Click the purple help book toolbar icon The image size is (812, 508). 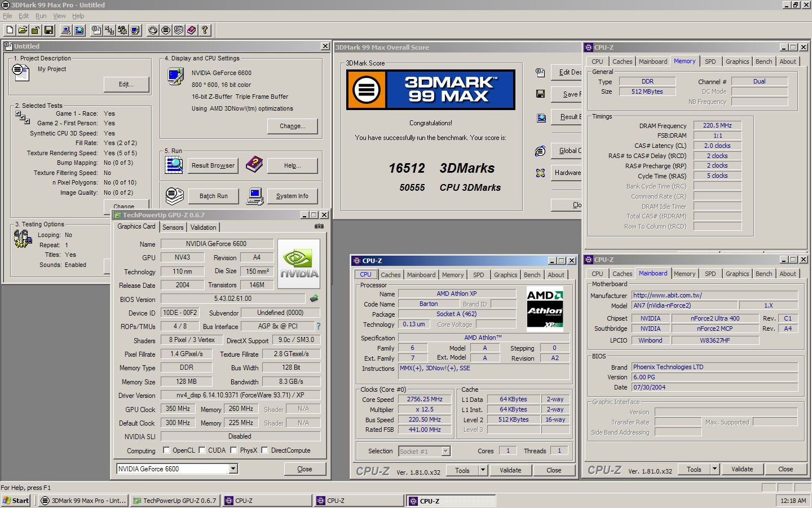pos(192,30)
